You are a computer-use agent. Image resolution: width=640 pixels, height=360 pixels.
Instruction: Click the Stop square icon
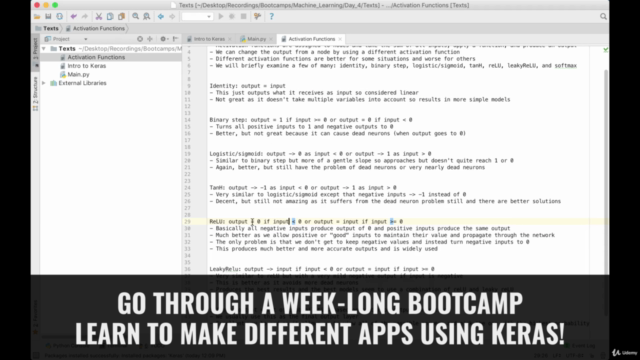[243, 16]
